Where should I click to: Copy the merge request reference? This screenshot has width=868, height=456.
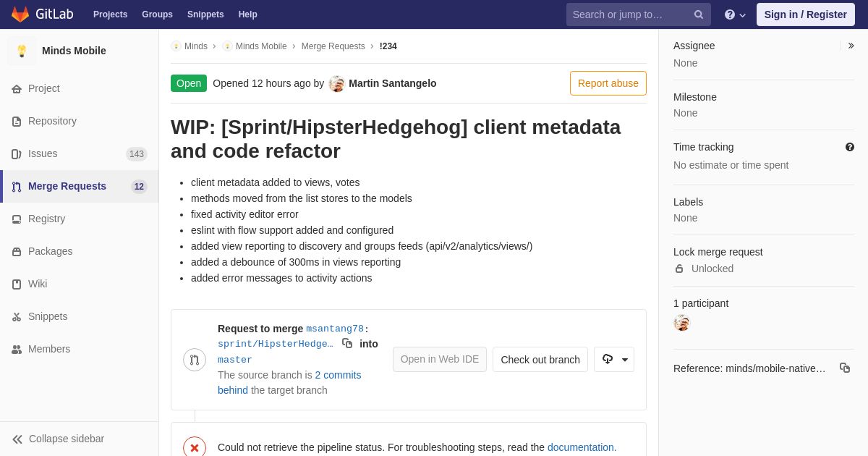tap(844, 368)
